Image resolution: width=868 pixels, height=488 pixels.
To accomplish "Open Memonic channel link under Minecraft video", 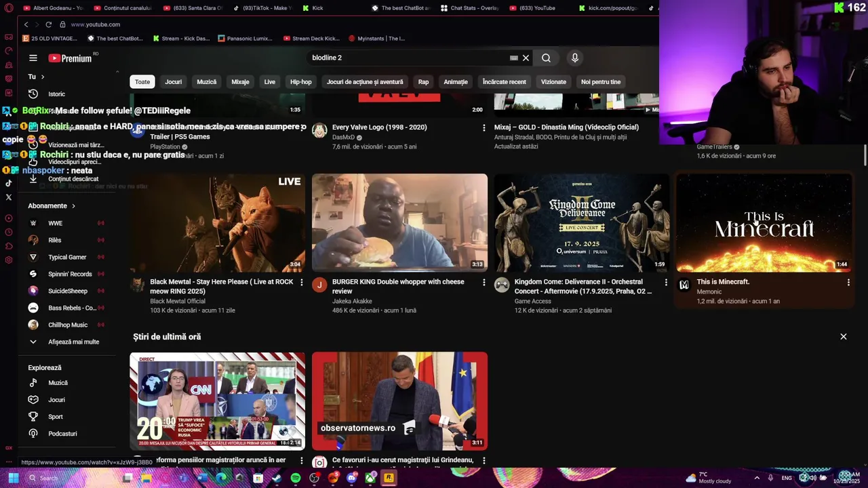I will (x=709, y=292).
